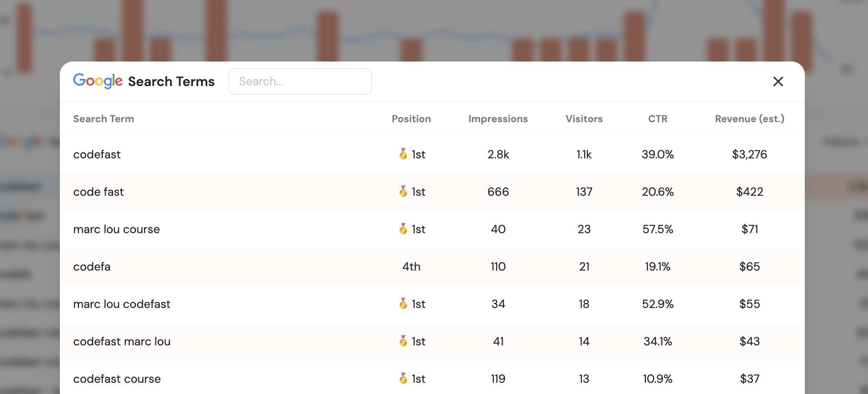This screenshot has width=868, height=394.
Task: Open the 'code fast' search term entry
Action: pos(98,192)
